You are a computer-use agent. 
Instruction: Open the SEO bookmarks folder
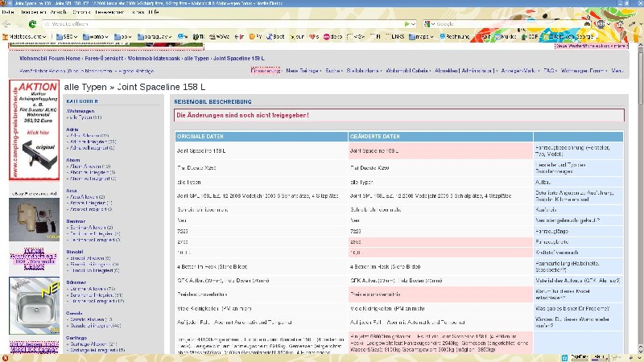(x=67, y=36)
